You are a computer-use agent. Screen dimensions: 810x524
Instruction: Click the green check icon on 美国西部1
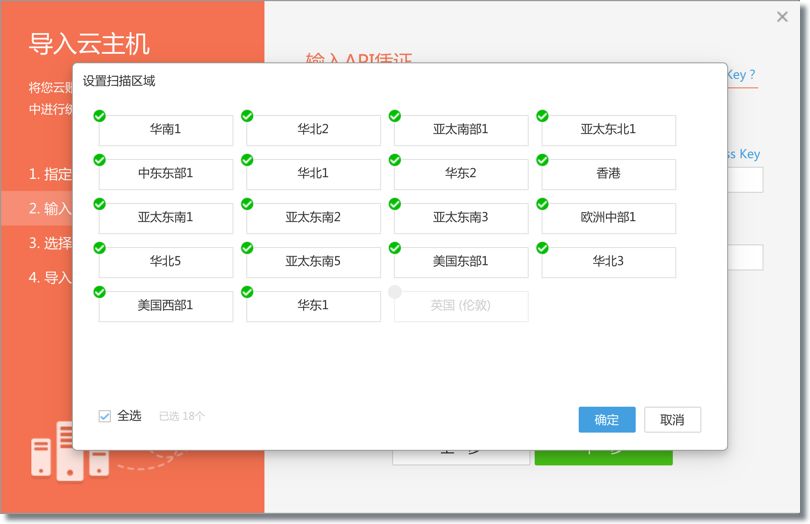[100, 292]
